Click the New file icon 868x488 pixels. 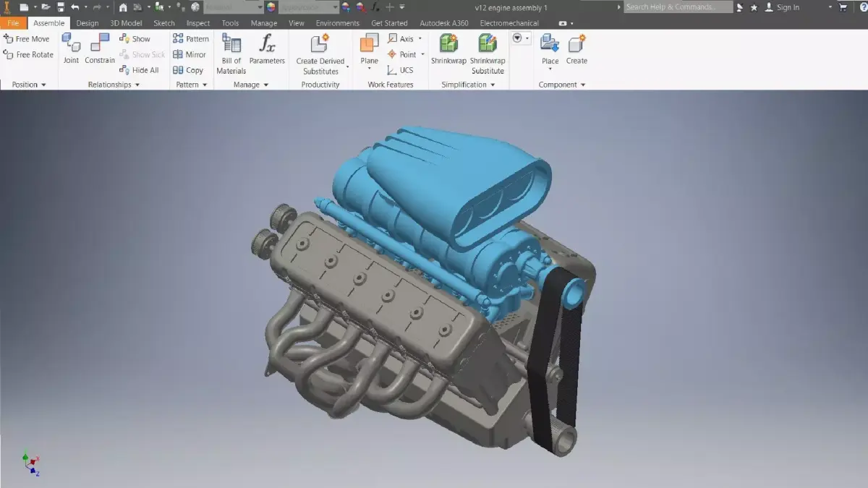[24, 7]
